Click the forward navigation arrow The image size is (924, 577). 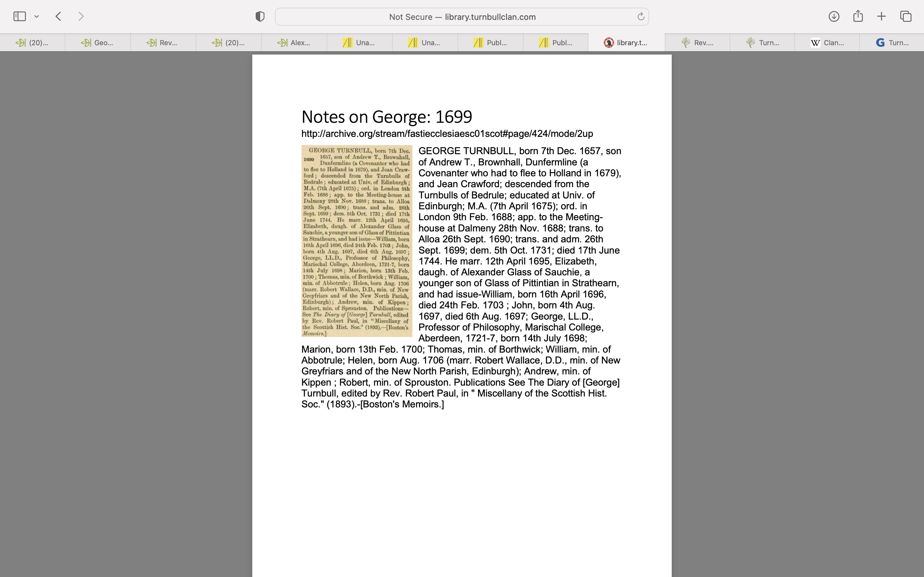point(81,16)
